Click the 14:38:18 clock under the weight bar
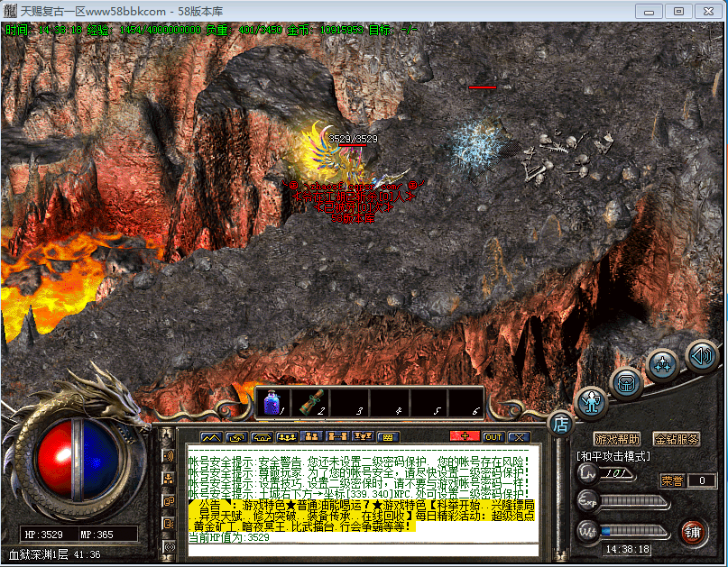 (x=627, y=549)
